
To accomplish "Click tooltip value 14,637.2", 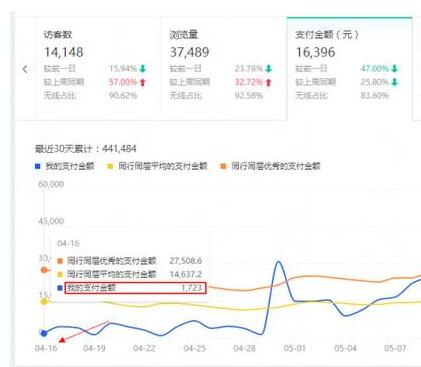I will tap(186, 274).
